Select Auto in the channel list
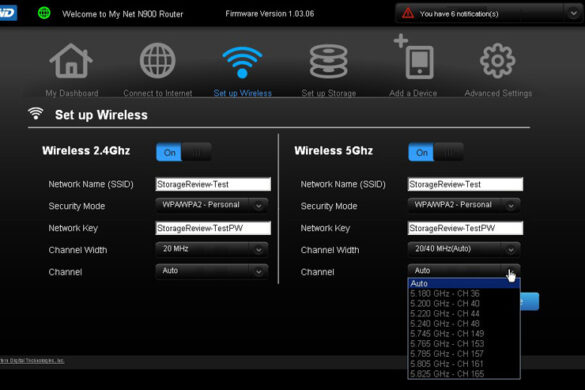 point(464,284)
